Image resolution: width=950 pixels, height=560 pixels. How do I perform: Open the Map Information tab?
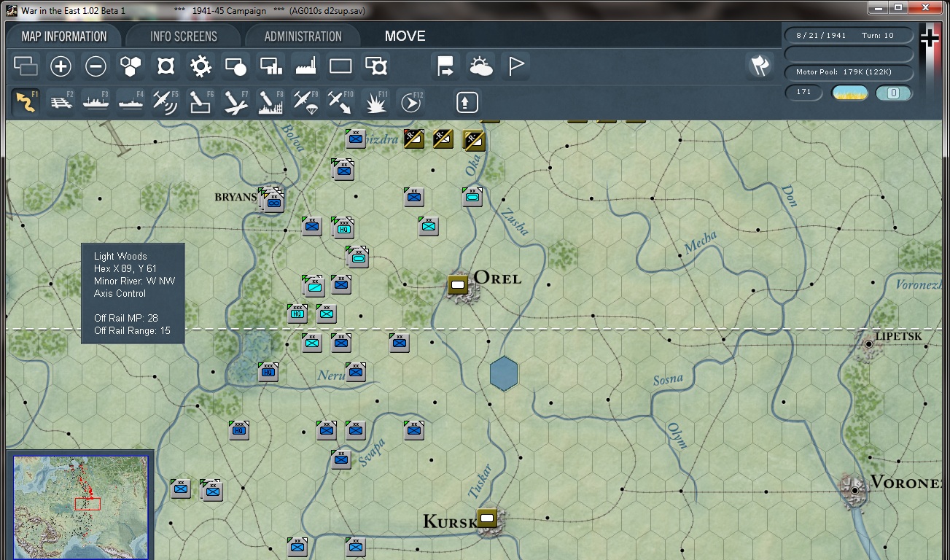coord(64,36)
